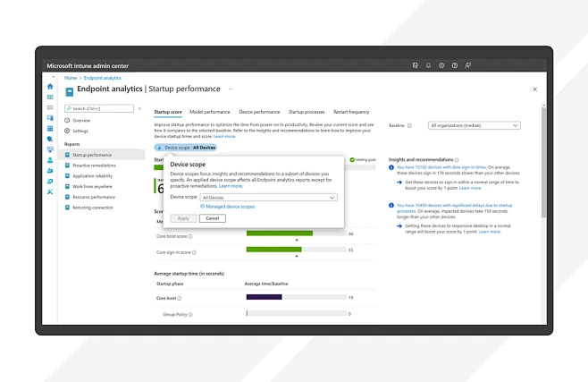This screenshot has width=588, height=382.
Task: Switch to the Device performance tab
Action: tap(259, 112)
